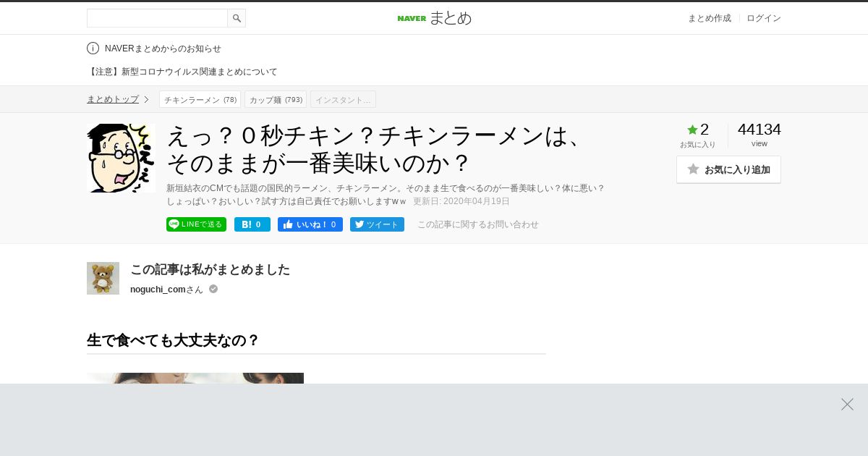This screenshot has width=868, height=456.
Task: Select カップ麺 (793) tag
Action: click(276, 99)
